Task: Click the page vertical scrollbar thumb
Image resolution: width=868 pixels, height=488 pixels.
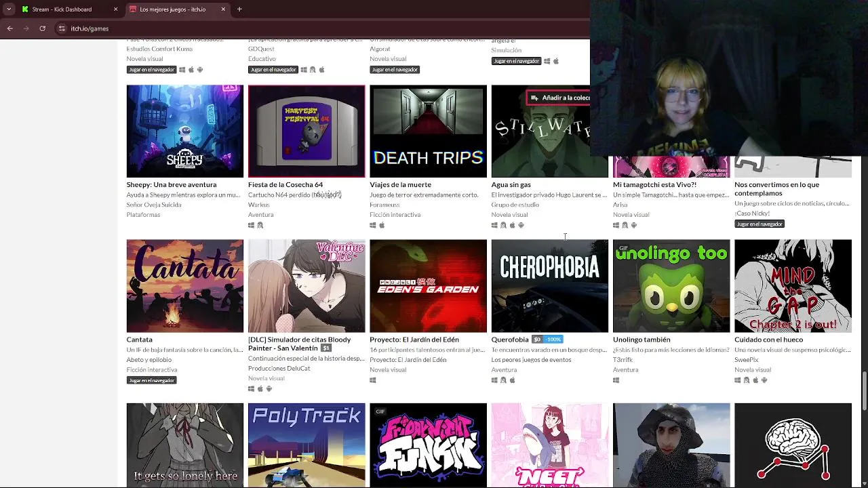Action: 864,391
